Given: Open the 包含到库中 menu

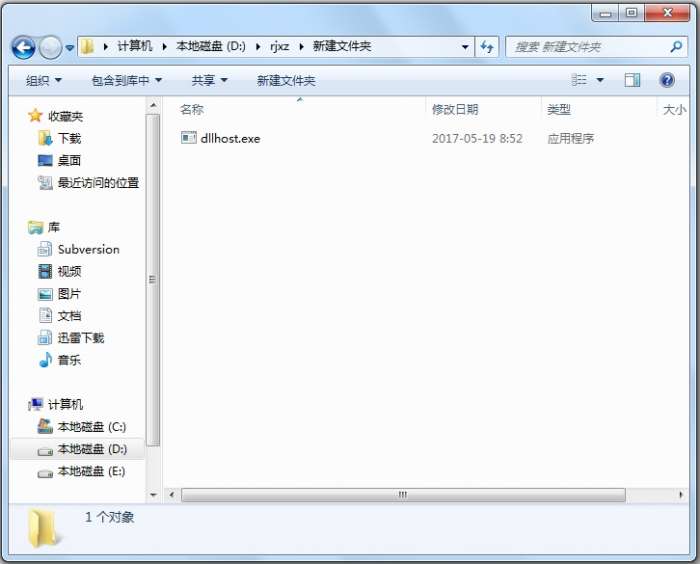Looking at the screenshot, I should point(126,81).
